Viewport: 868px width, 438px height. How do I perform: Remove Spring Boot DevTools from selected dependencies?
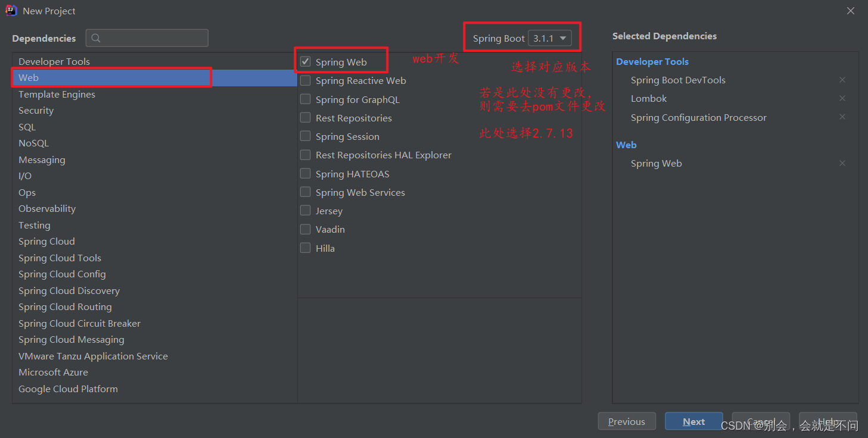pos(842,80)
